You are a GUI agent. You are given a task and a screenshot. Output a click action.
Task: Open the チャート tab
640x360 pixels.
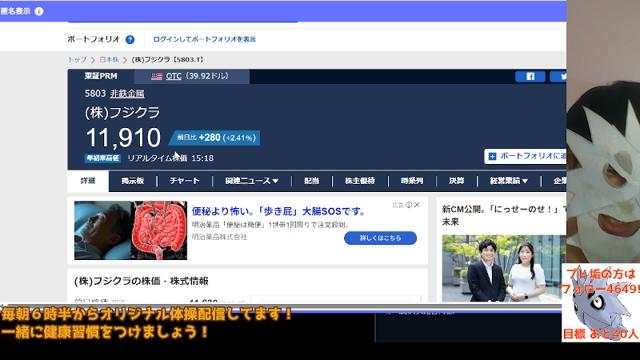pyautogui.click(x=184, y=181)
